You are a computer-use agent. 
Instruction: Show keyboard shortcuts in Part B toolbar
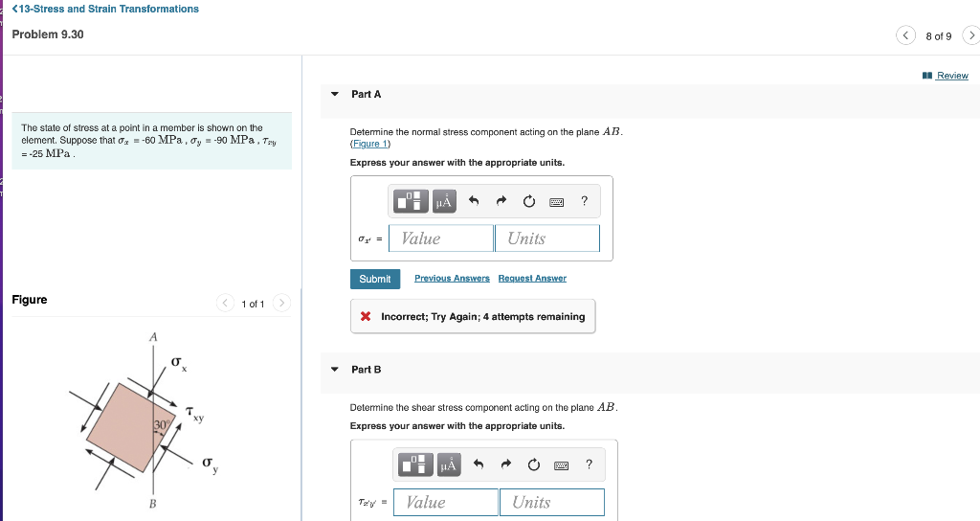(561, 465)
